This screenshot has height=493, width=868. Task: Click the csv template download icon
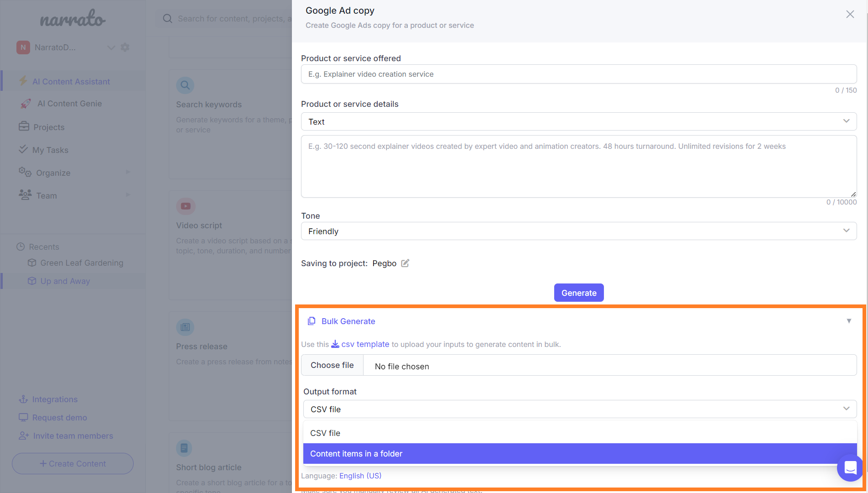pos(335,344)
